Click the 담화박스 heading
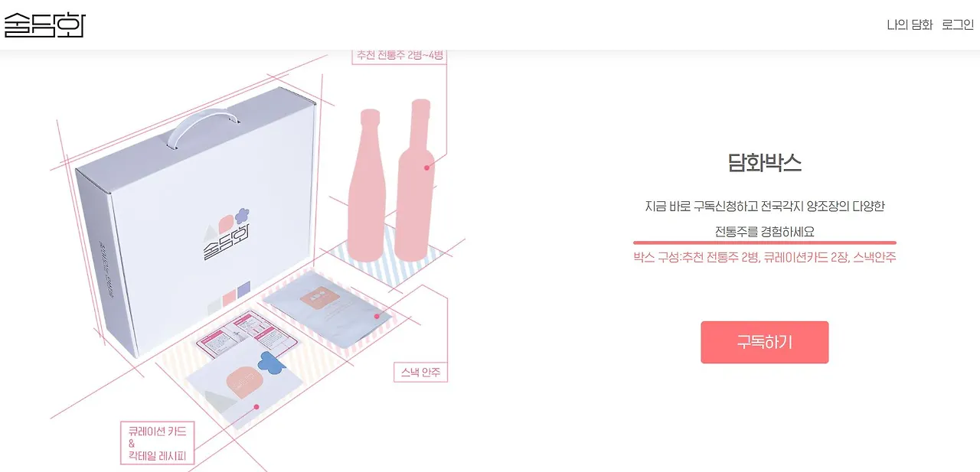980x472 pixels. click(764, 162)
